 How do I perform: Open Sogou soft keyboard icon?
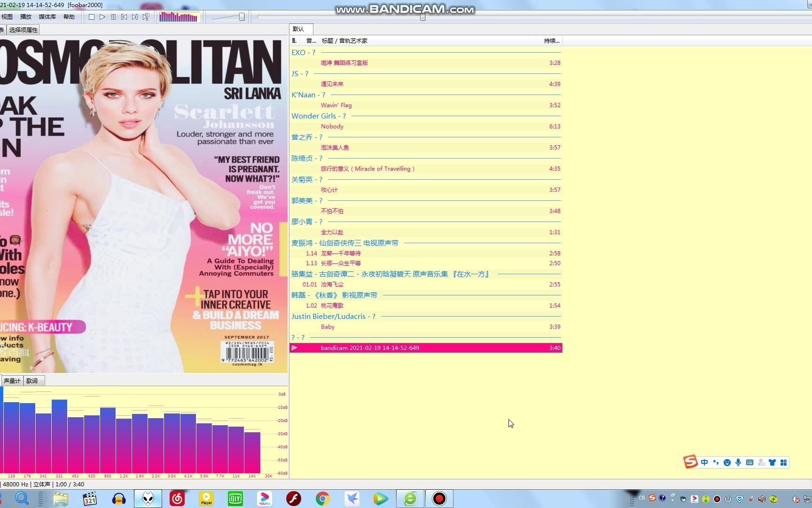(750, 462)
